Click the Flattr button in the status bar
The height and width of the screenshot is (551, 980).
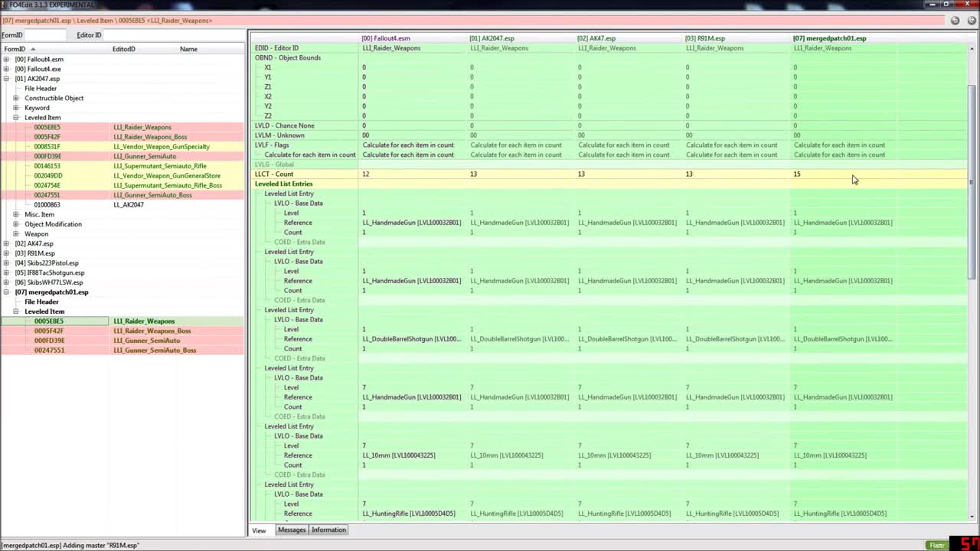(936, 545)
